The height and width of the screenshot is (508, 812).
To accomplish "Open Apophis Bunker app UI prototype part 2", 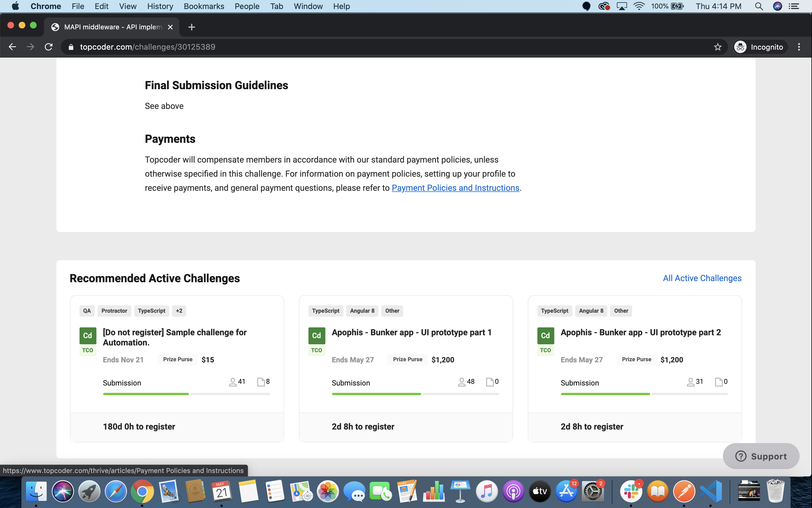I will coord(641,332).
